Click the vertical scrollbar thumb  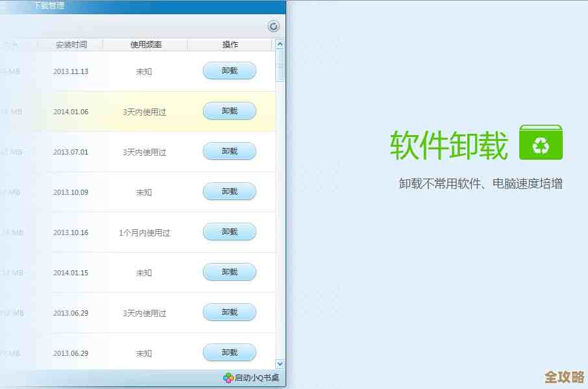click(280, 65)
